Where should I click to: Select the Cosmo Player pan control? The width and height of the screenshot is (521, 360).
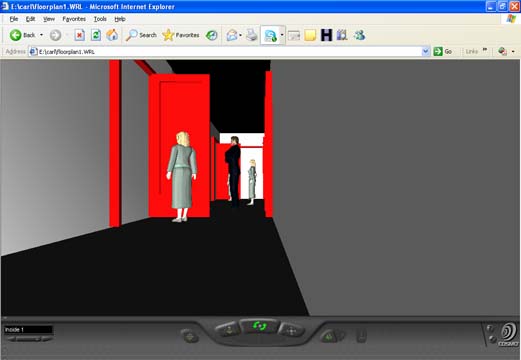291,331
